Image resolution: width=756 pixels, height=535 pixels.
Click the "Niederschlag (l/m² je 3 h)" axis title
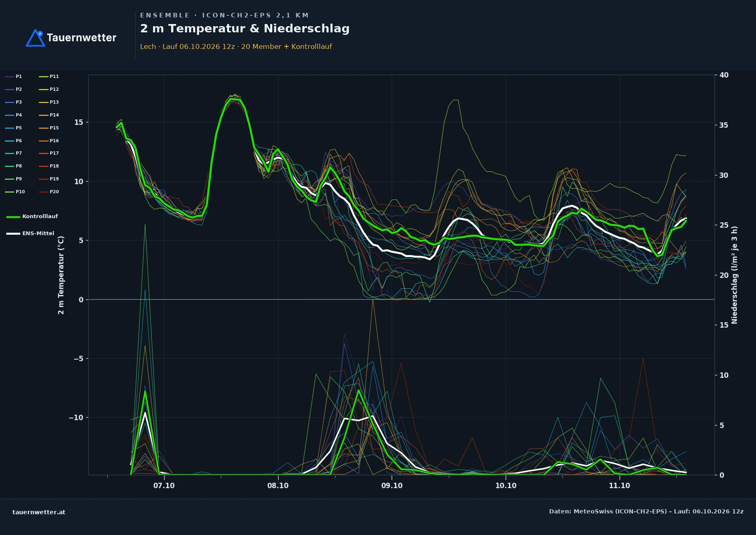pyautogui.click(x=734, y=275)
